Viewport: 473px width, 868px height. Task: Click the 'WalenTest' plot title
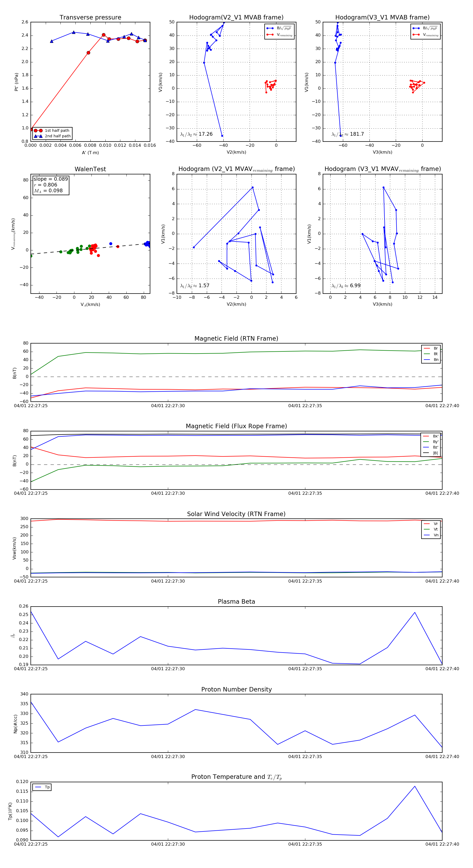(90, 169)
